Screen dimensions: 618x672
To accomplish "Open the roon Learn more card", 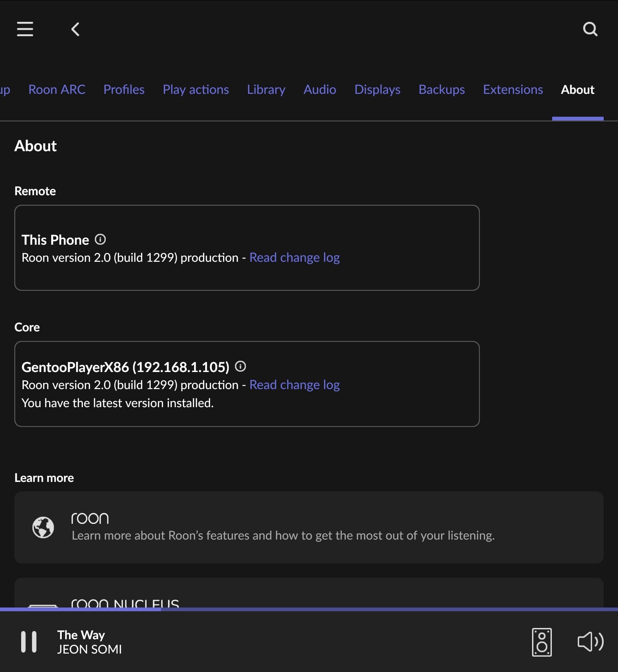I will pos(309,527).
